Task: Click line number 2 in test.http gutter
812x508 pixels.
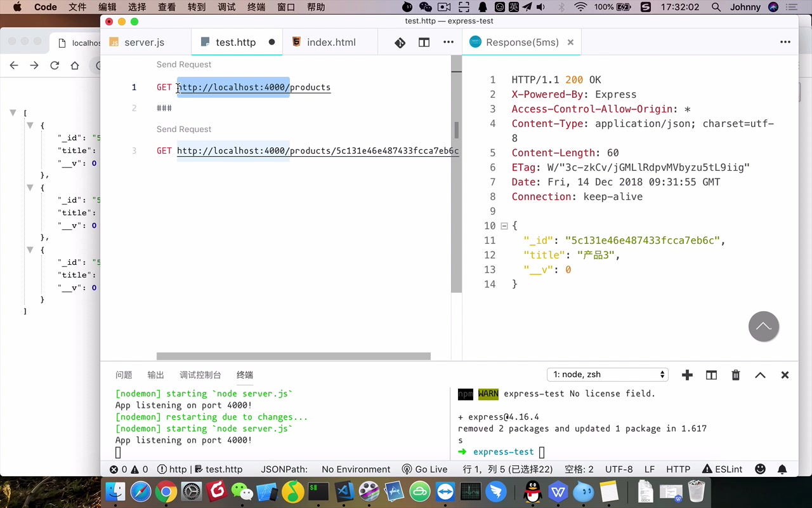Action: click(134, 108)
